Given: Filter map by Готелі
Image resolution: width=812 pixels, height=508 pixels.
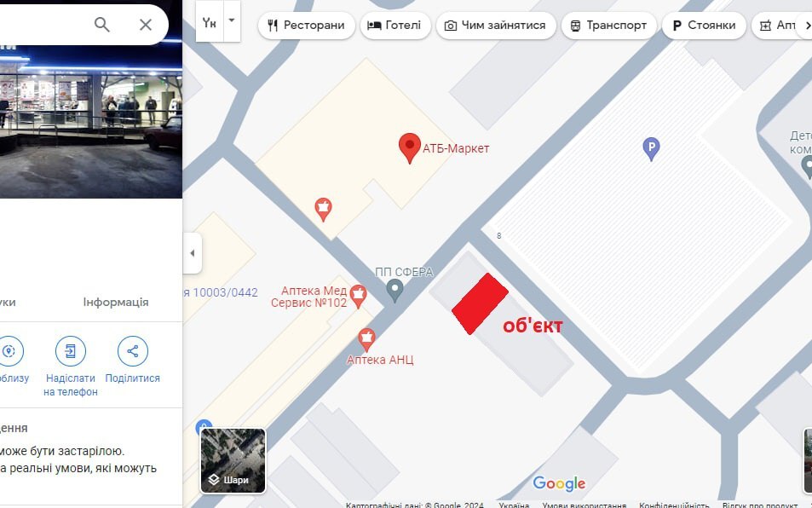Looking at the screenshot, I should [395, 25].
